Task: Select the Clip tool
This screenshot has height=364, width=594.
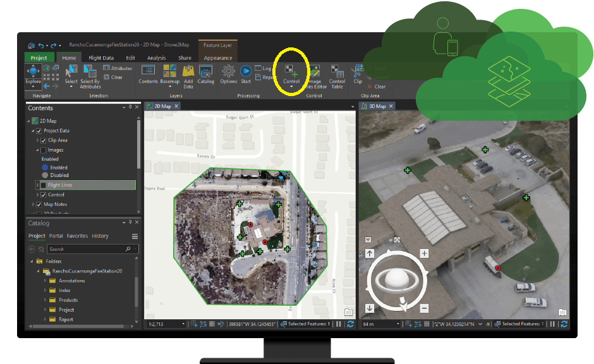Action: (358, 74)
